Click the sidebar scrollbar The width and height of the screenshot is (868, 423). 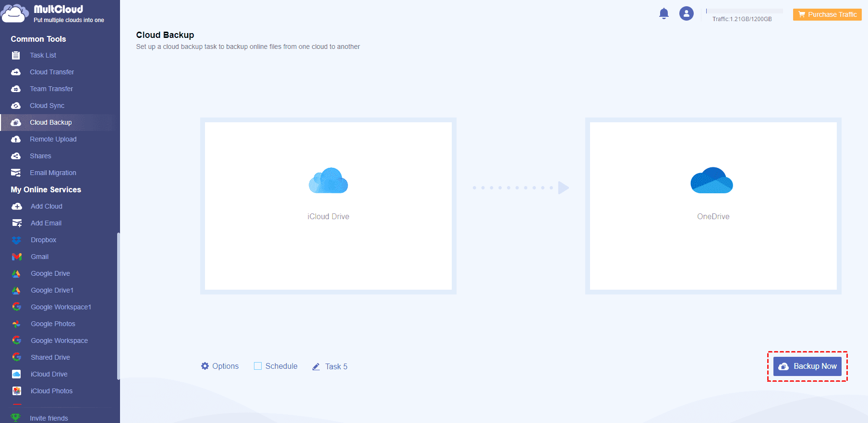pyautogui.click(x=118, y=306)
